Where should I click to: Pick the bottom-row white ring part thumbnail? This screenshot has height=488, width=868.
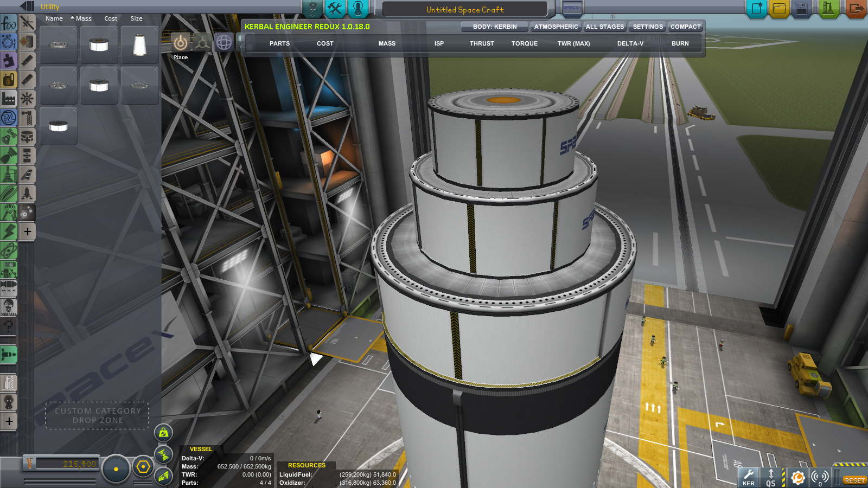pyautogui.click(x=59, y=126)
